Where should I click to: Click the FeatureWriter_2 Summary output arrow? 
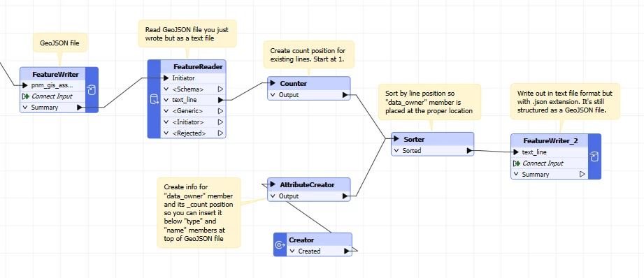click(x=582, y=174)
